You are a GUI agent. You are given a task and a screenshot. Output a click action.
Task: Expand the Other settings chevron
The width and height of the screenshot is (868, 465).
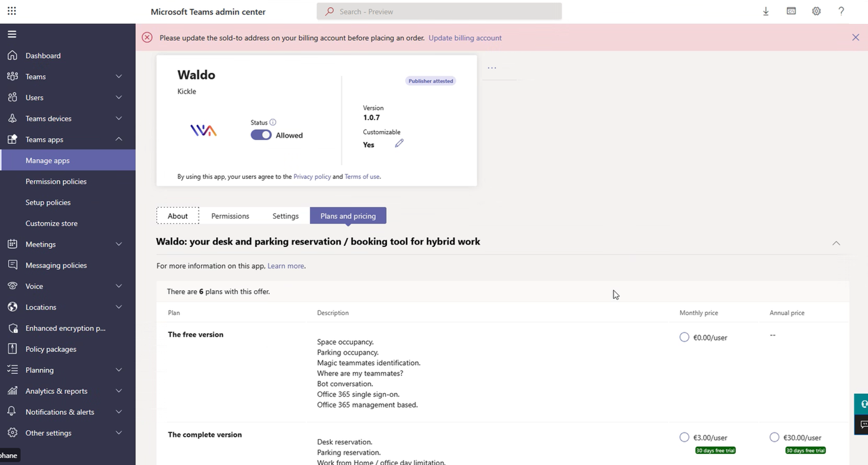pos(119,432)
